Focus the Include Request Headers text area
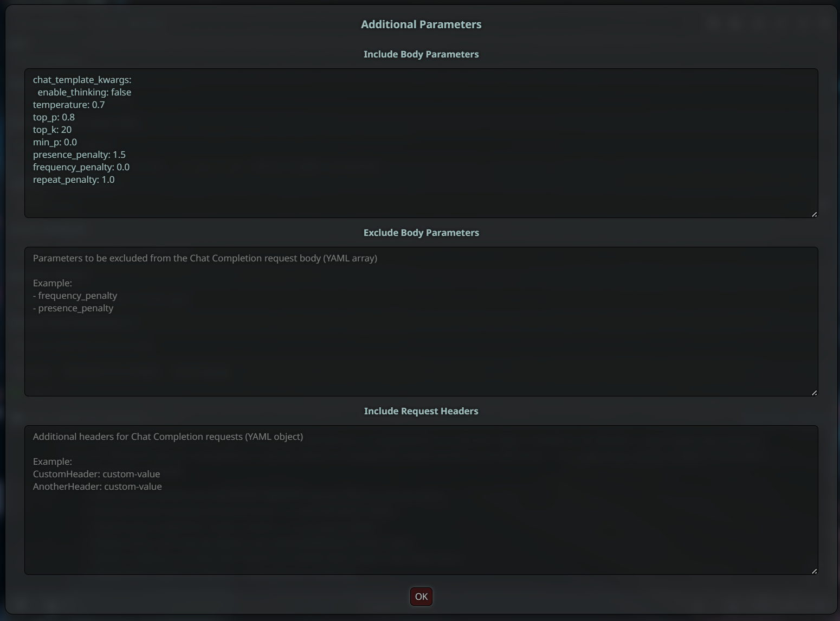840x621 pixels. pyautogui.click(x=421, y=500)
